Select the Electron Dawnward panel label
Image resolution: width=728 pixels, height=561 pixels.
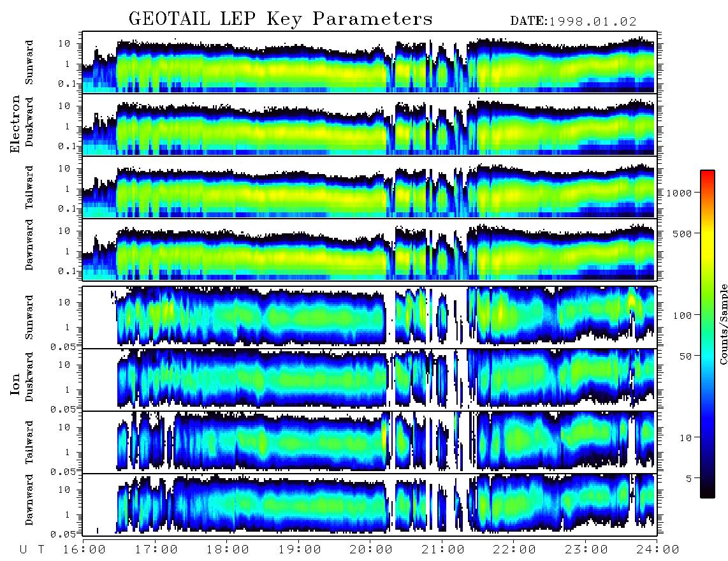(x=29, y=245)
